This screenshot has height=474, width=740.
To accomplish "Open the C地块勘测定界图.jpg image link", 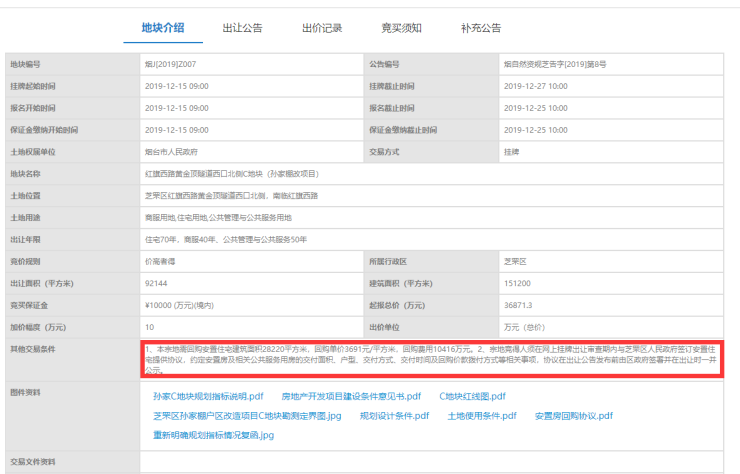I will 247,415.
